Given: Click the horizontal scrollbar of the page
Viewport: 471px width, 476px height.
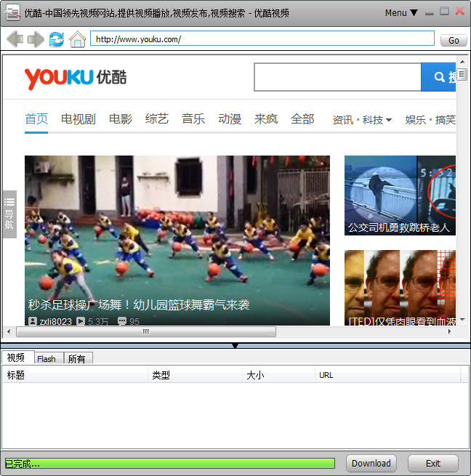Looking at the screenshot, I should tap(145, 331).
